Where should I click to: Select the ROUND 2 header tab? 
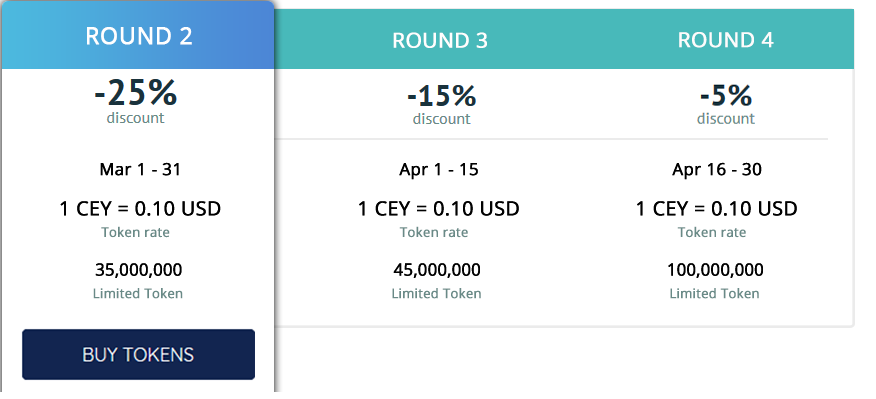click(x=139, y=36)
